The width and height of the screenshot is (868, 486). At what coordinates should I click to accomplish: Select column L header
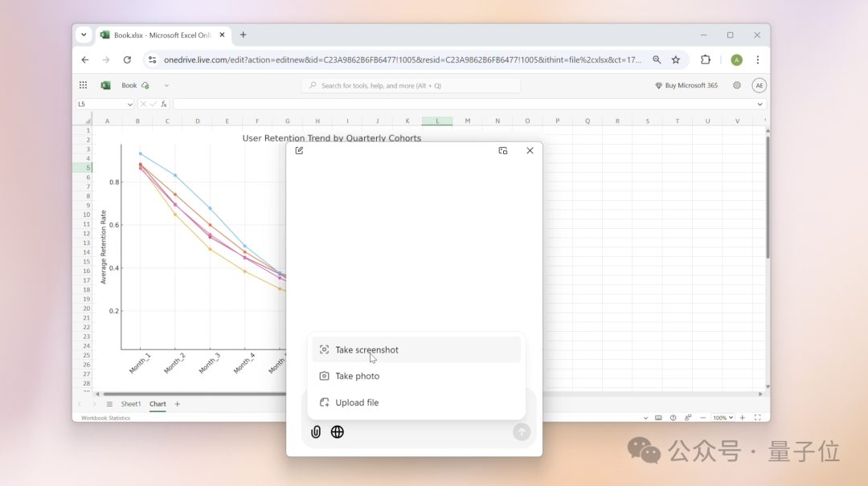click(437, 120)
